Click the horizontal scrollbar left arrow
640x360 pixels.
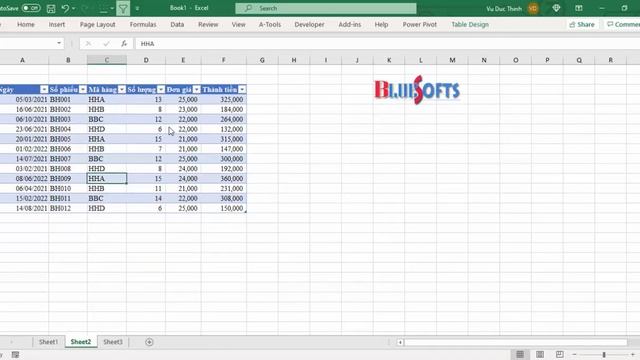(400, 342)
